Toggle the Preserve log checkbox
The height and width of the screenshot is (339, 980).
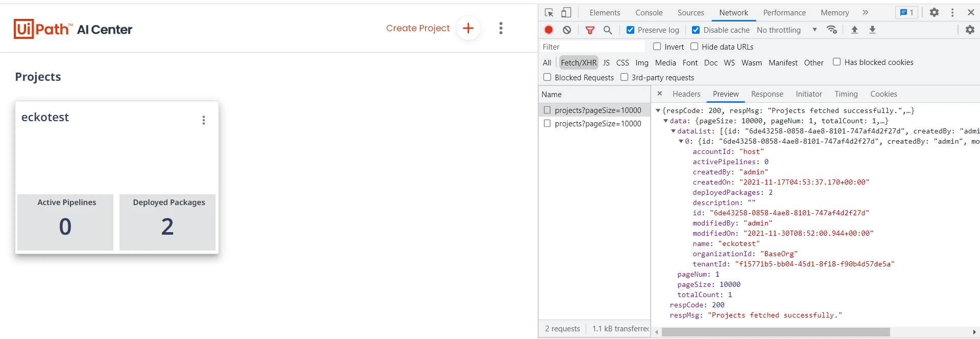[x=631, y=30]
